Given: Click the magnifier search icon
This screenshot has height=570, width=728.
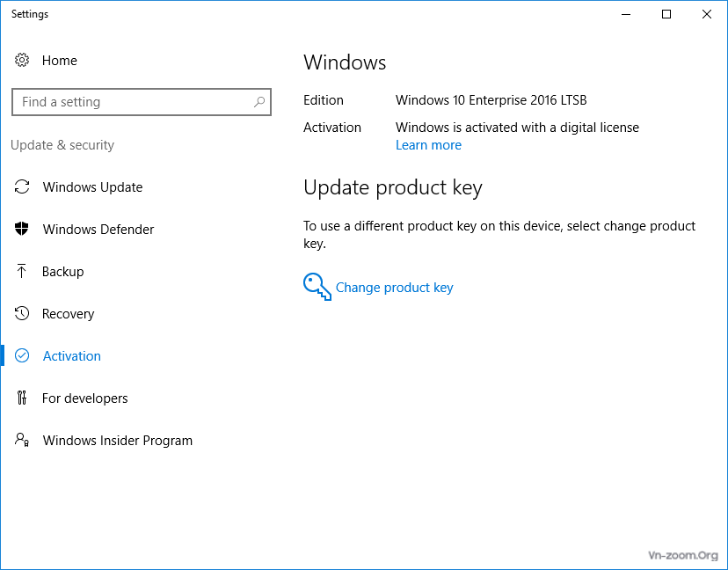Looking at the screenshot, I should [x=259, y=102].
